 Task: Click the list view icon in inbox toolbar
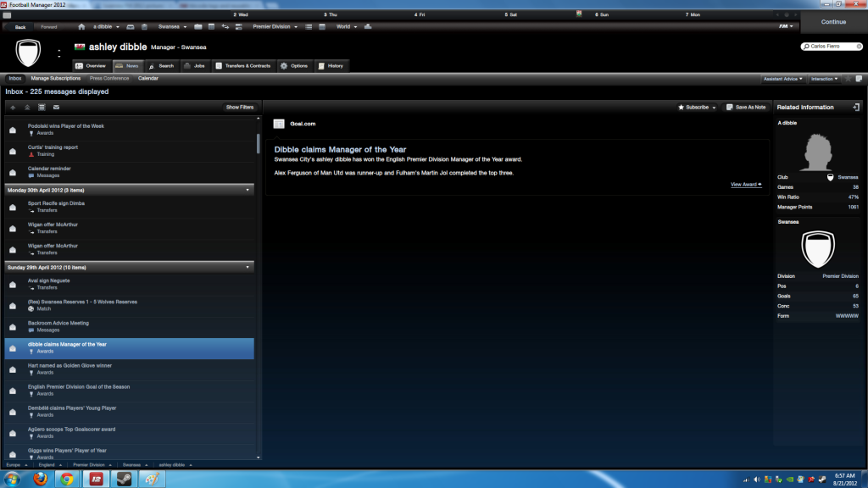point(42,108)
